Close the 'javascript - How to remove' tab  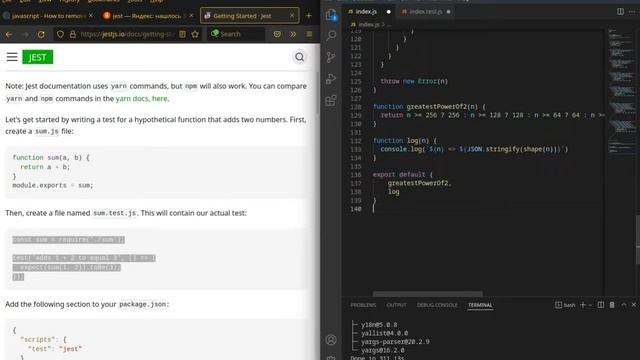(91, 16)
